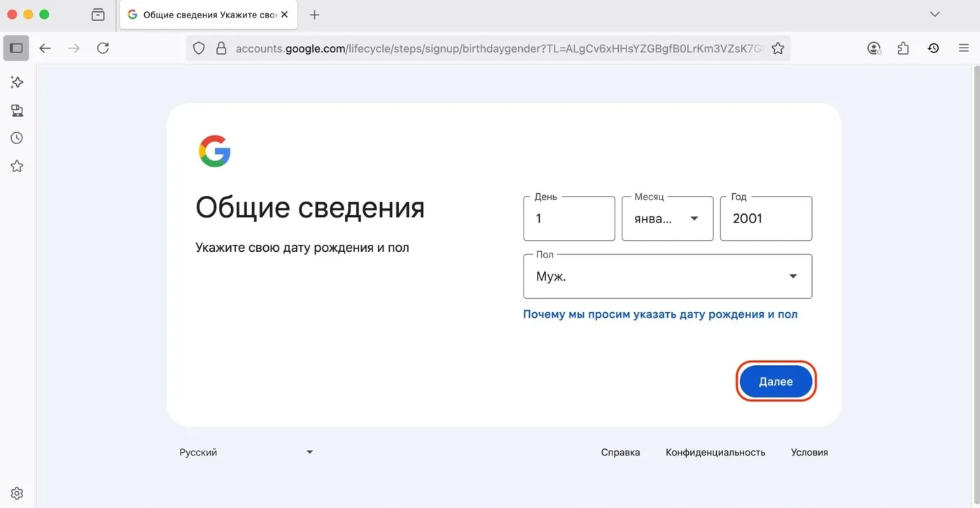980x508 pixels.
Task: Click the forward navigation arrow
Action: (x=73, y=48)
